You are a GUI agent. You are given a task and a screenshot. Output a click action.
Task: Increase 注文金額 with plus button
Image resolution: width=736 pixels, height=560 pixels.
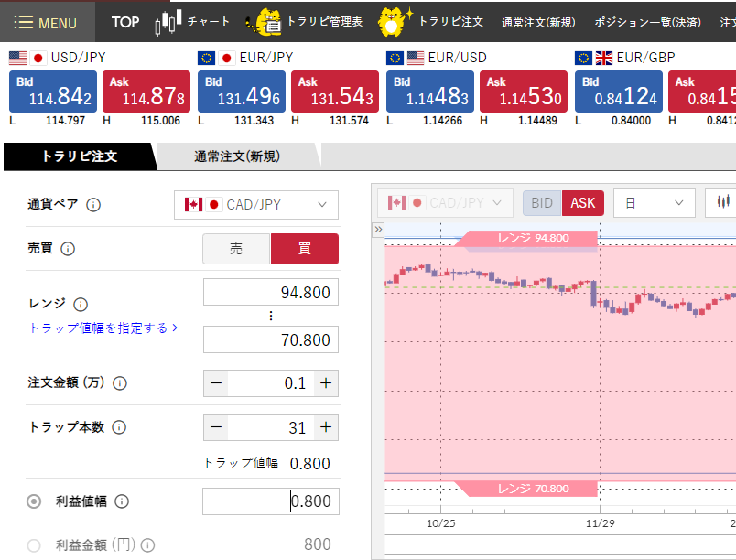point(326,383)
